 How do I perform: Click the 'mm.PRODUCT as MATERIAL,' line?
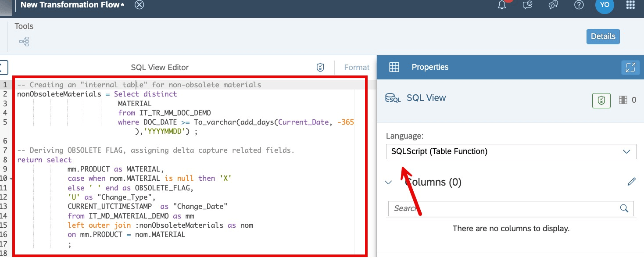(116, 169)
